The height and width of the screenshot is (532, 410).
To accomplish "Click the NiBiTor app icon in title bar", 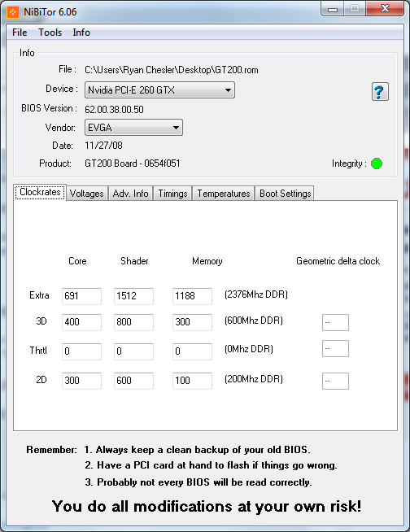I will pos(13,12).
